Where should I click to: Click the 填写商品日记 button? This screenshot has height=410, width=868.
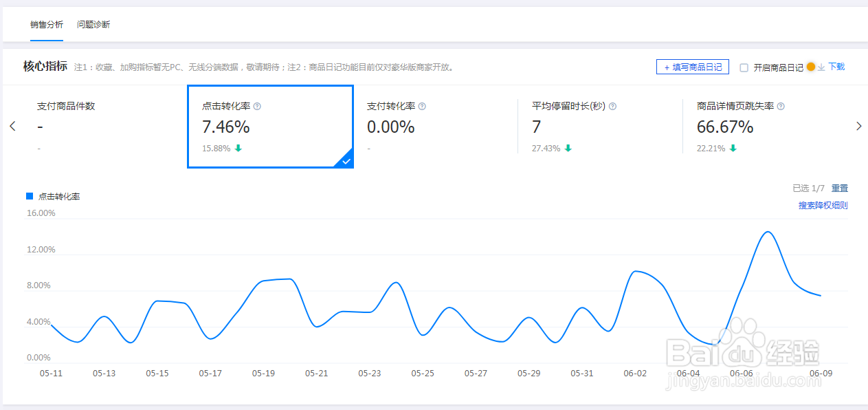693,67
